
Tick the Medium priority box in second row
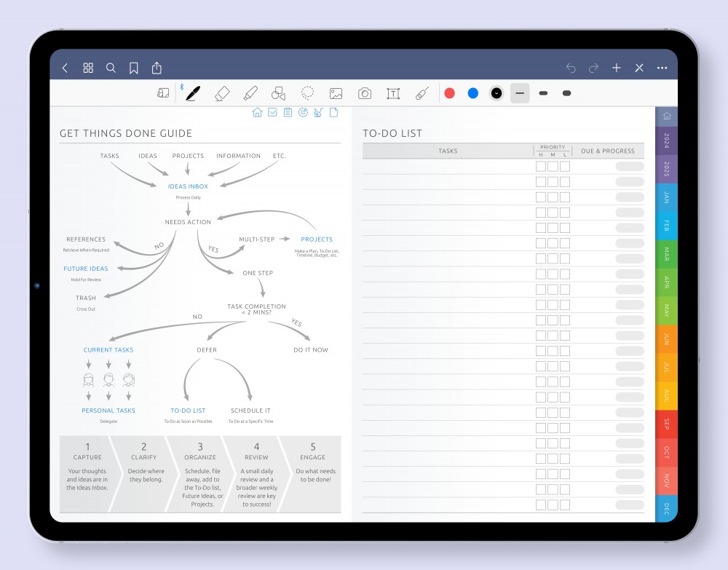[553, 182]
